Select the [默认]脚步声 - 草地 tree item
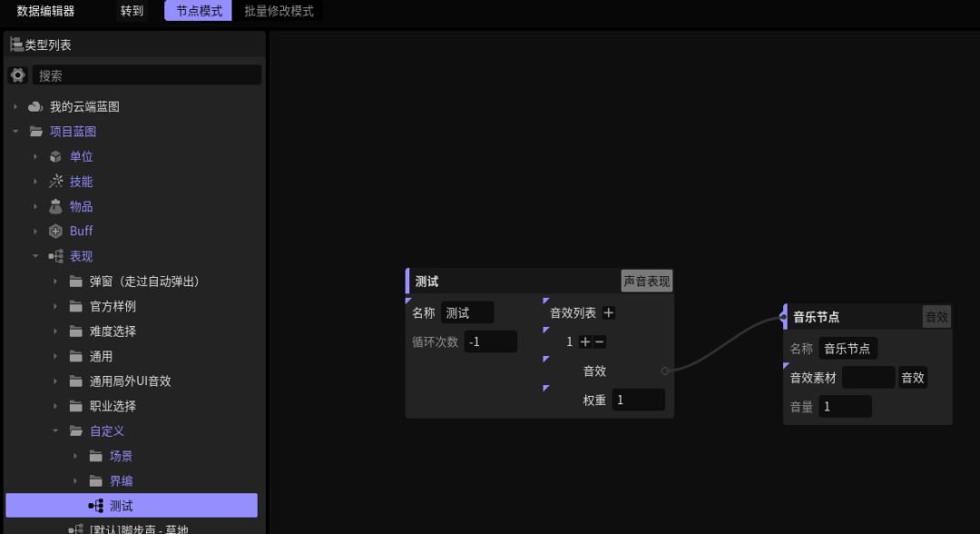980x534 pixels. click(139, 529)
